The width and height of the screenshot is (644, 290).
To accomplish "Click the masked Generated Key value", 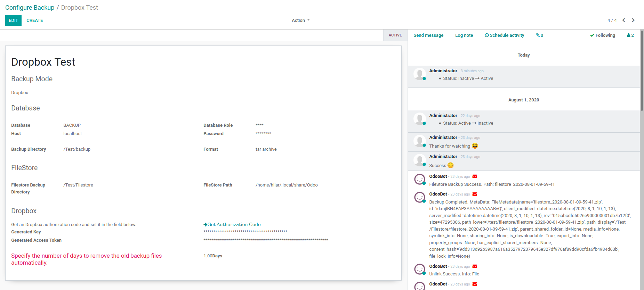I will (x=245, y=232).
